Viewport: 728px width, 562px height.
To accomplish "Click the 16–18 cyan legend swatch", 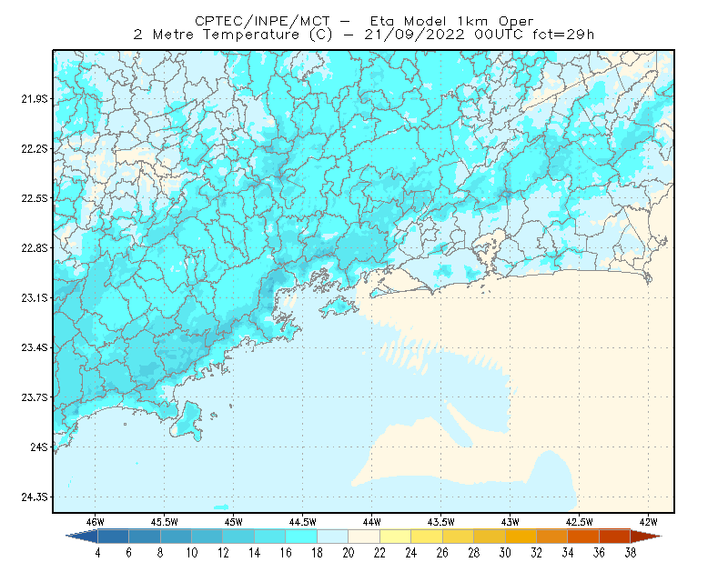I will coord(301,536).
